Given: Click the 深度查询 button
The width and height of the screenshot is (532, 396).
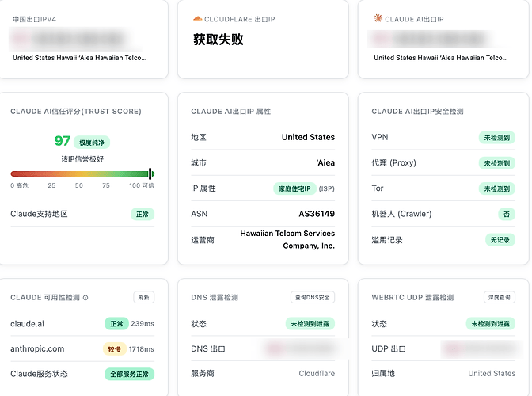Looking at the screenshot, I should 499,297.
